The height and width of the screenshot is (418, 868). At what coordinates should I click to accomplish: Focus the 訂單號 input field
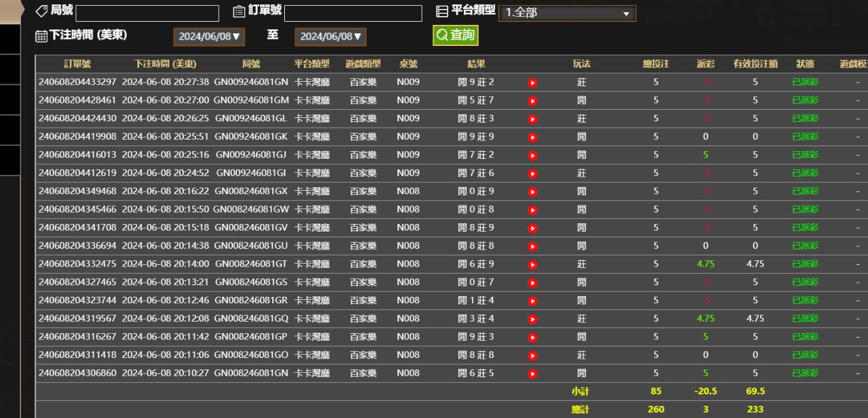pyautogui.click(x=353, y=13)
